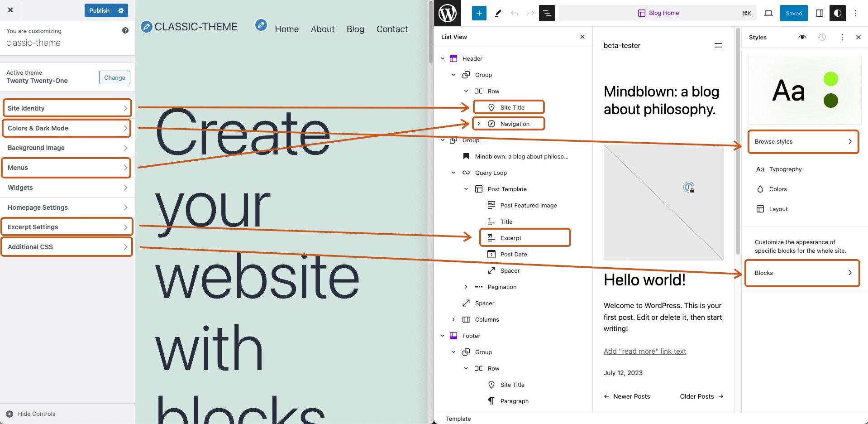
Task: Open the editor Options three-dot menu
Action: [x=856, y=13]
